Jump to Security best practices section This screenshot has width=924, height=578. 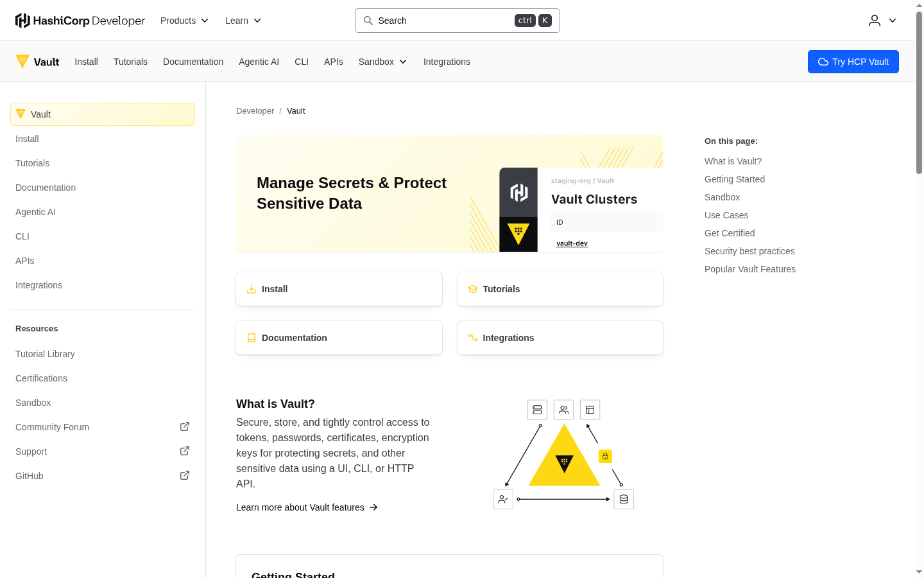click(749, 251)
